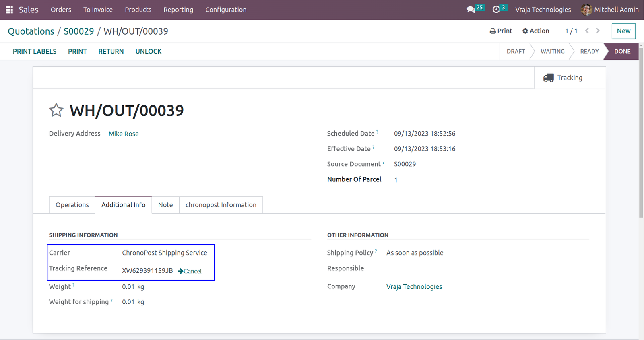Open the messages chat bubble icon
644x340 pixels.
[x=471, y=10]
